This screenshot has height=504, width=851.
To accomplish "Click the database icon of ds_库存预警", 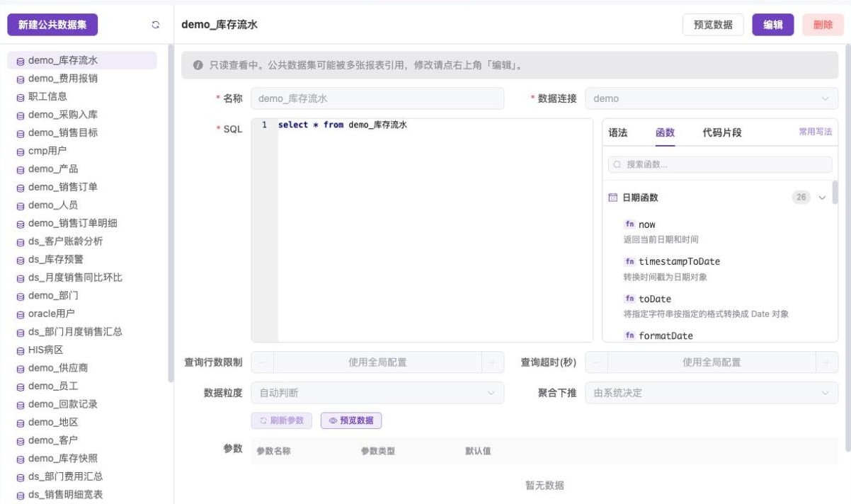I will pos(21,260).
